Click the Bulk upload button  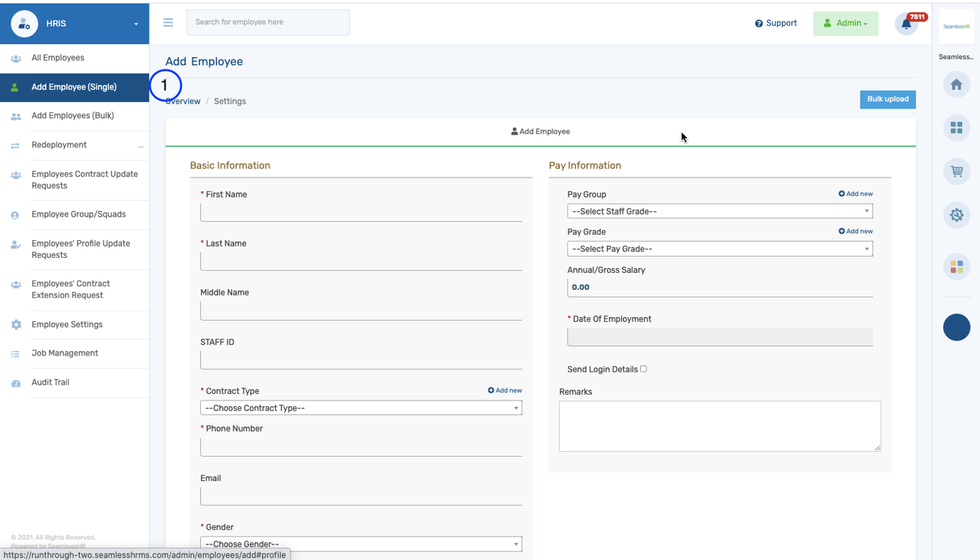point(887,99)
